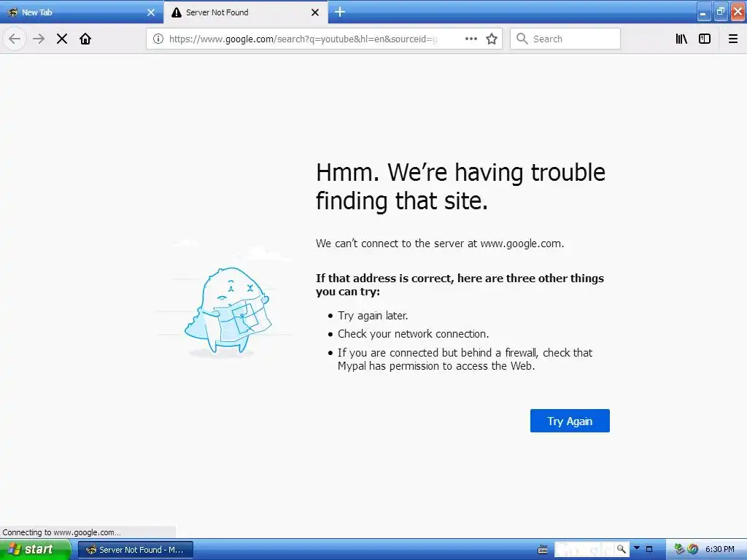
Task: Click the Google deskbar search field
Action: click(x=584, y=550)
